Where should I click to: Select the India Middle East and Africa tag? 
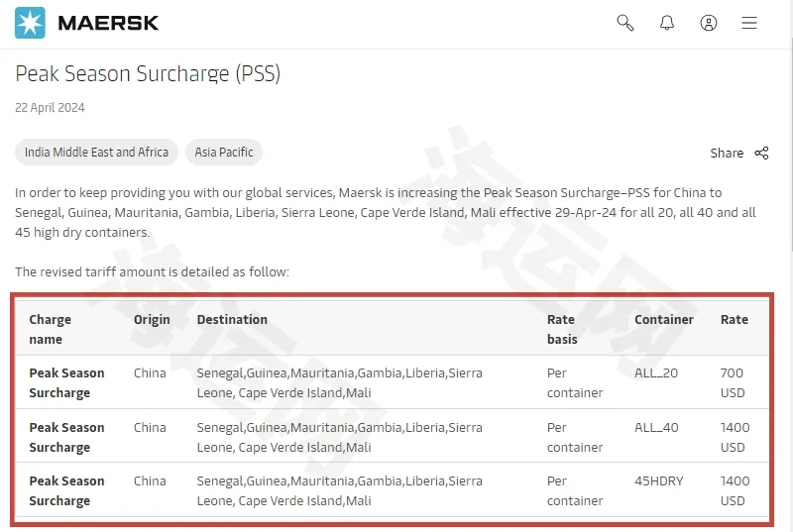(96, 153)
